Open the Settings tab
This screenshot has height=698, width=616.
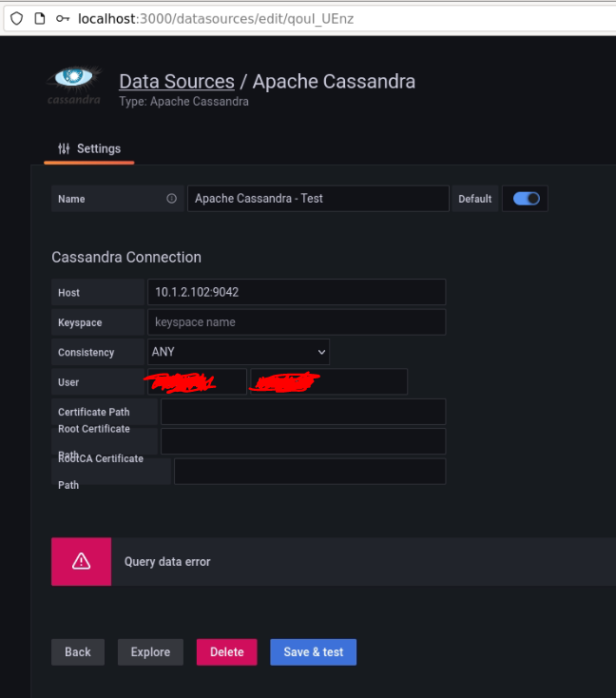pos(89,148)
